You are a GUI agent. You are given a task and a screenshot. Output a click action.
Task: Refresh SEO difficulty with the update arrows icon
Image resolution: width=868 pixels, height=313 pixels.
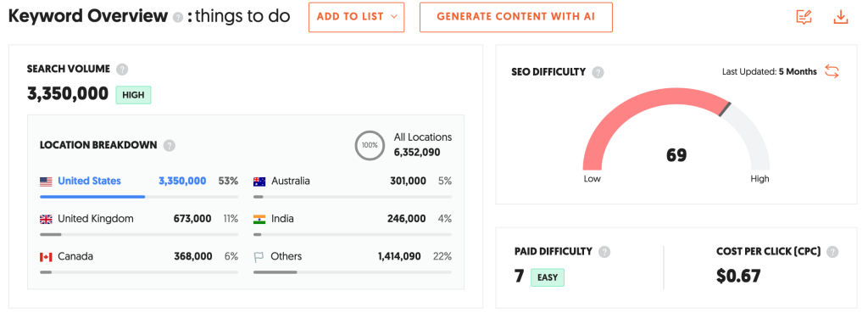tap(832, 71)
